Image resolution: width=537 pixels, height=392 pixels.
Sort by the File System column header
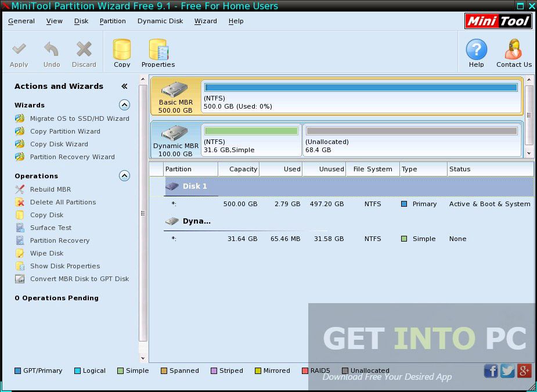373,169
